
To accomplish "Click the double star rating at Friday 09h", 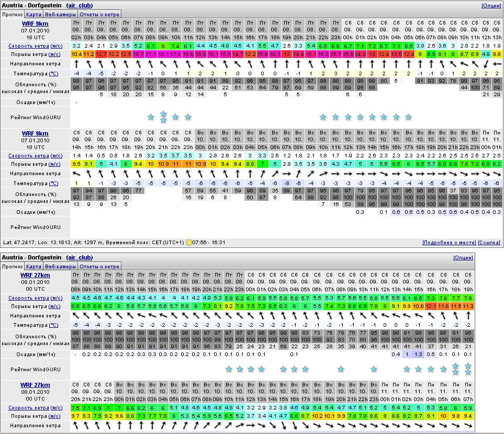I will tap(163, 117).
